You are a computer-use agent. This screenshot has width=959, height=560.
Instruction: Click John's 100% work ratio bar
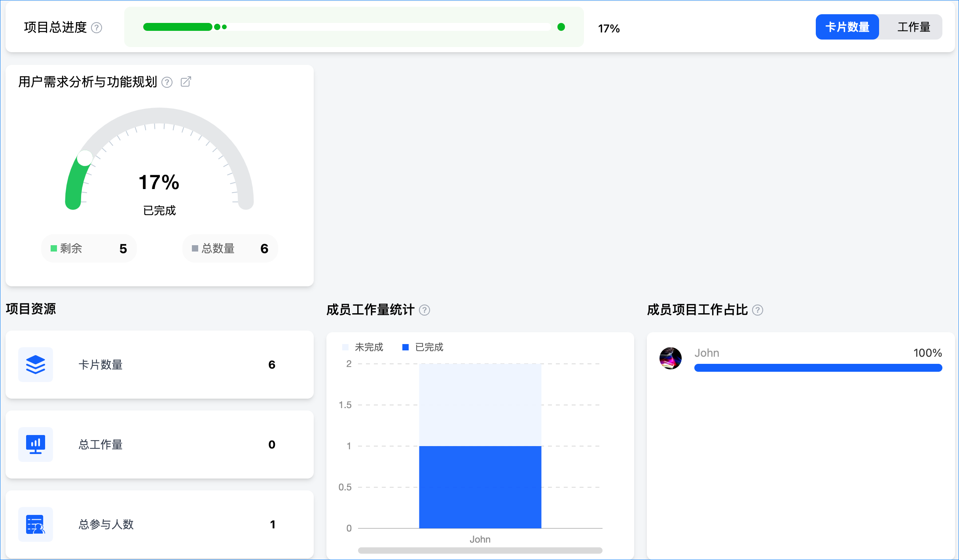click(818, 368)
